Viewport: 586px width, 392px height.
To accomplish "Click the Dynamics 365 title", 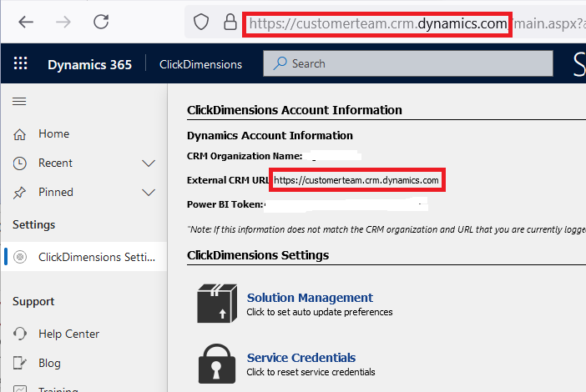I will click(x=89, y=64).
